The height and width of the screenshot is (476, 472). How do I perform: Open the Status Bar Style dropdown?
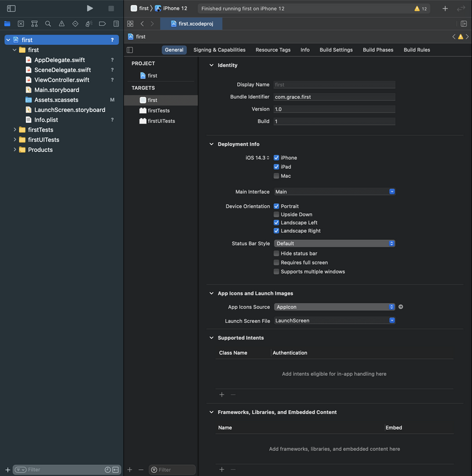(334, 243)
